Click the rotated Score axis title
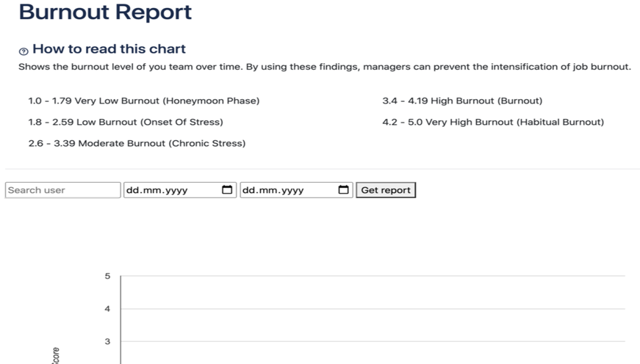This screenshot has height=364, width=640. 57,355
